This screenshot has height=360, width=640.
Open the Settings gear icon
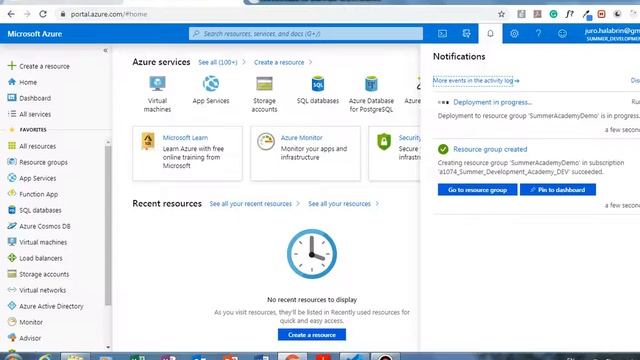(514, 33)
